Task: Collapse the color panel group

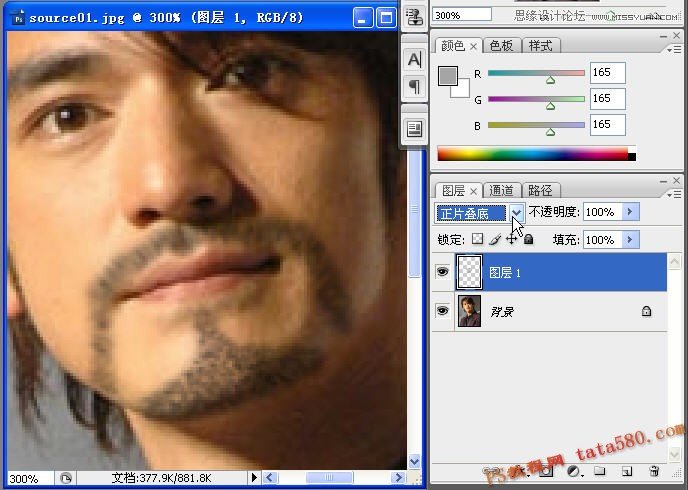Action: (x=663, y=36)
